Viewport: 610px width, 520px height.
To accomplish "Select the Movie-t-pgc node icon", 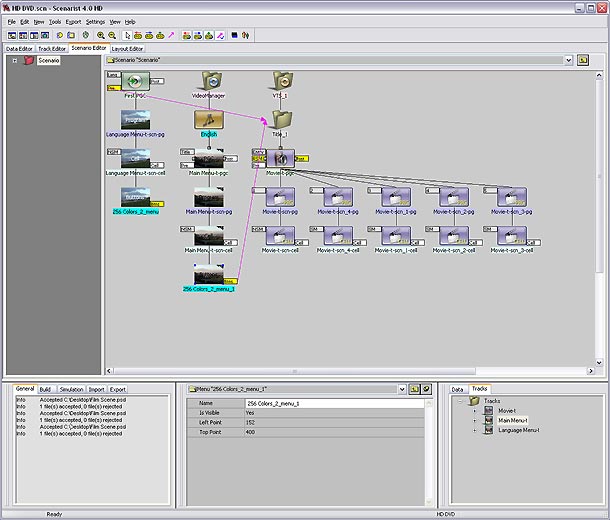I will coord(281,157).
